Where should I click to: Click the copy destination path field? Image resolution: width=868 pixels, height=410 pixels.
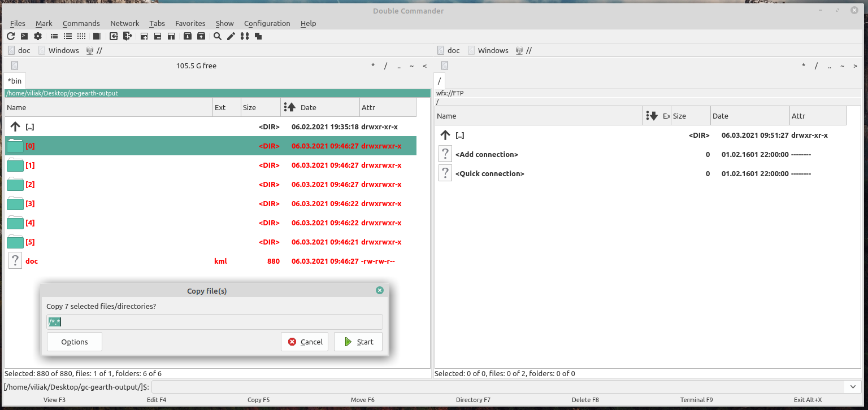click(x=215, y=322)
